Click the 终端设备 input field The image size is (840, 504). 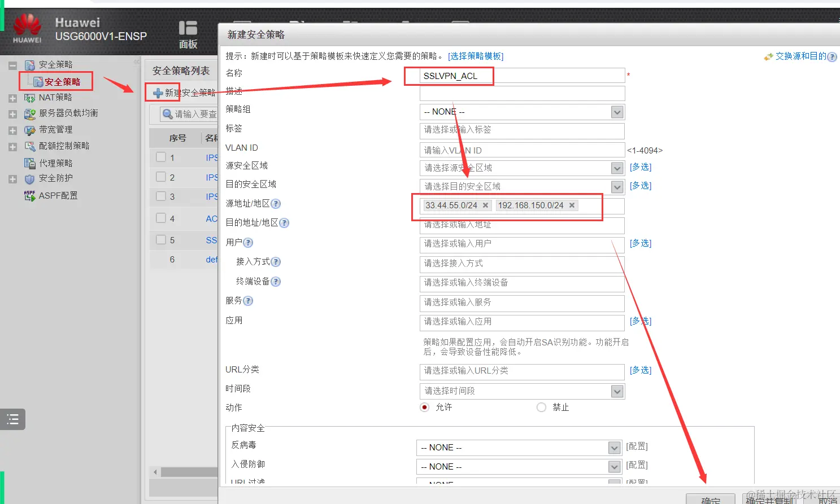pyautogui.click(x=522, y=283)
